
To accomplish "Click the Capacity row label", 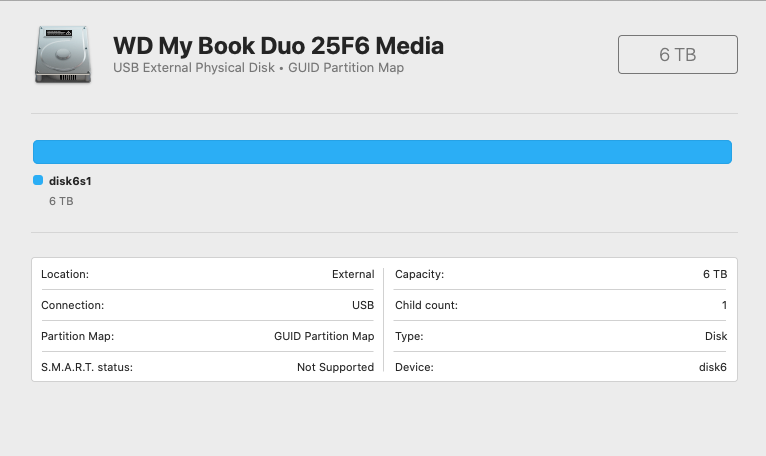I will 419,274.
